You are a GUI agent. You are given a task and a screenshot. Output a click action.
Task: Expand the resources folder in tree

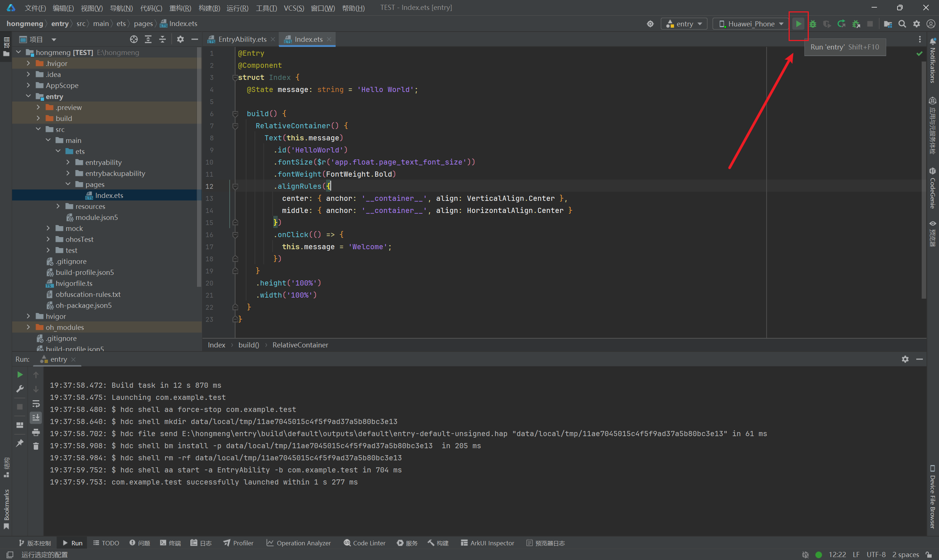point(58,206)
